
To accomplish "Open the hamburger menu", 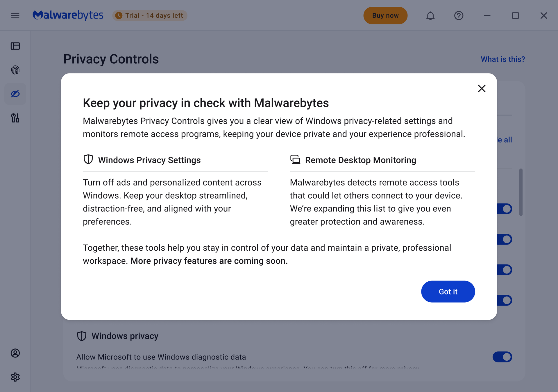I will 15,15.
